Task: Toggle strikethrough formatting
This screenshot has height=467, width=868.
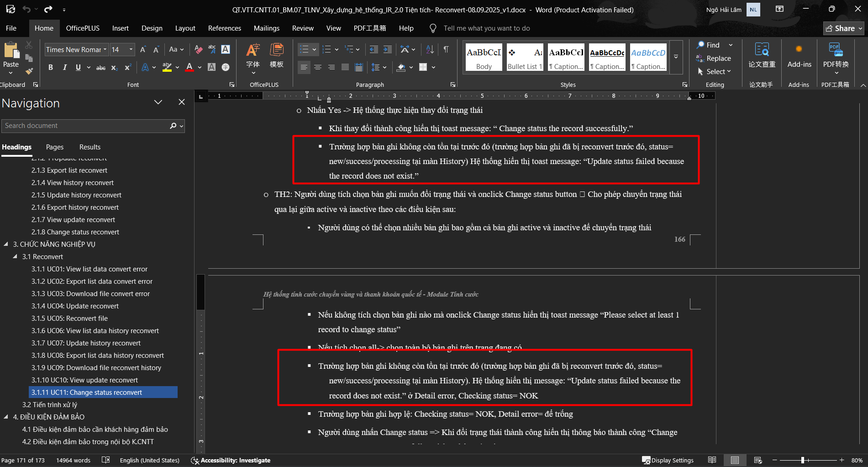Action: coord(101,67)
